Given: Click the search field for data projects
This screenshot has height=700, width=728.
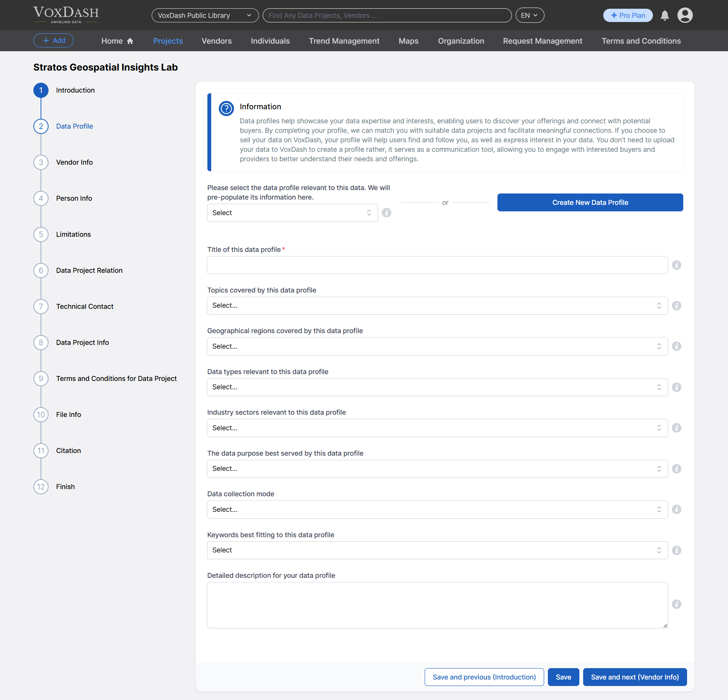Looking at the screenshot, I should (387, 15).
